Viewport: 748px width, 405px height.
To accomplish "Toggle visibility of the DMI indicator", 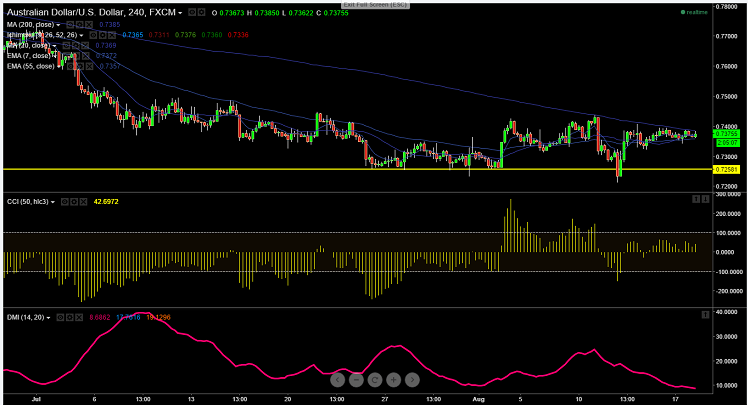I will (59, 316).
